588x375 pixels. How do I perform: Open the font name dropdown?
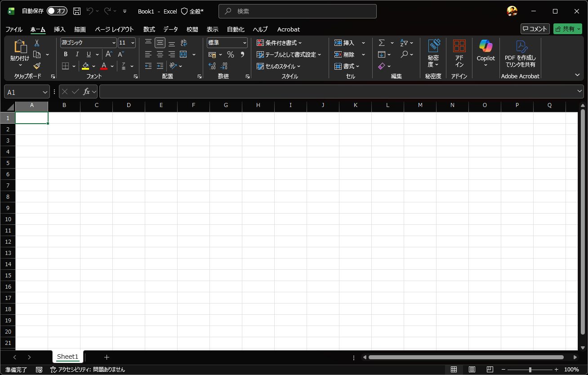114,43
